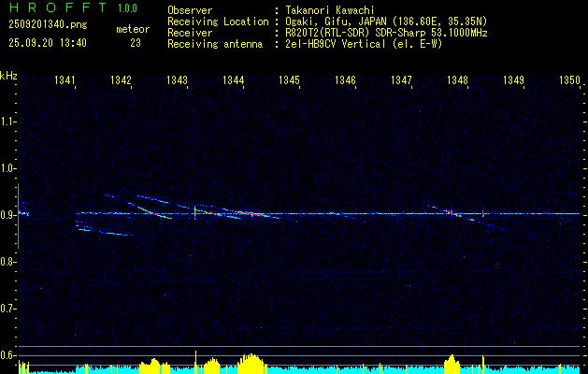Viewport: 588px width, 374px height.
Task: Click the 1343 time axis marker
Action: (177, 79)
